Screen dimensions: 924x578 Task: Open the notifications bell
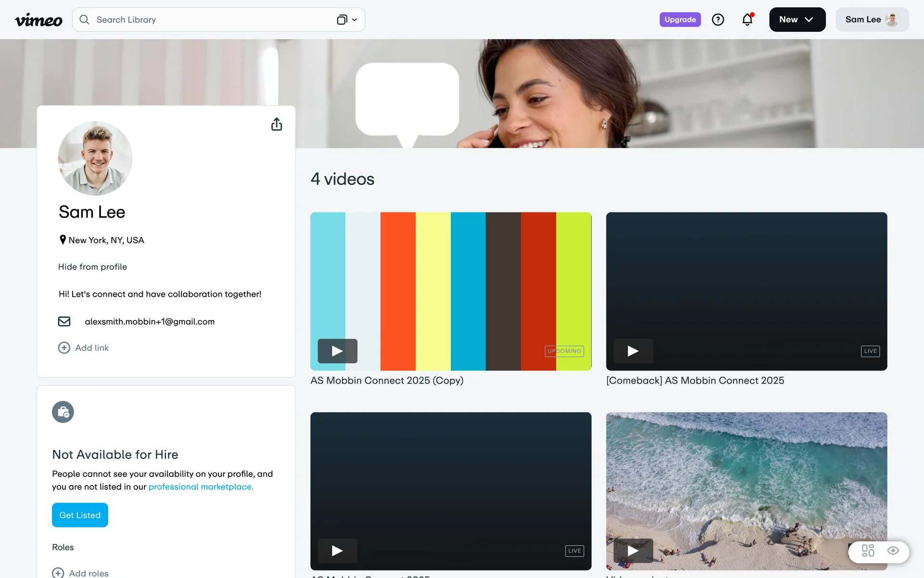click(x=747, y=20)
